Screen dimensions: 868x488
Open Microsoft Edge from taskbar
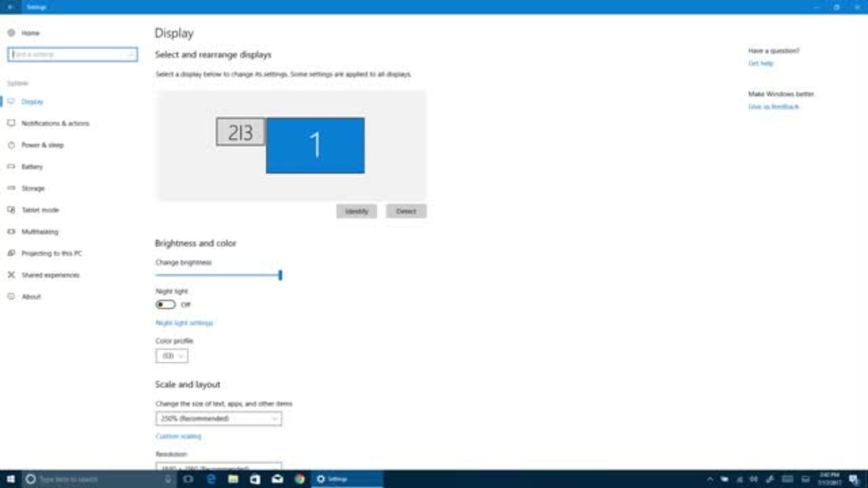click(211, 479)
